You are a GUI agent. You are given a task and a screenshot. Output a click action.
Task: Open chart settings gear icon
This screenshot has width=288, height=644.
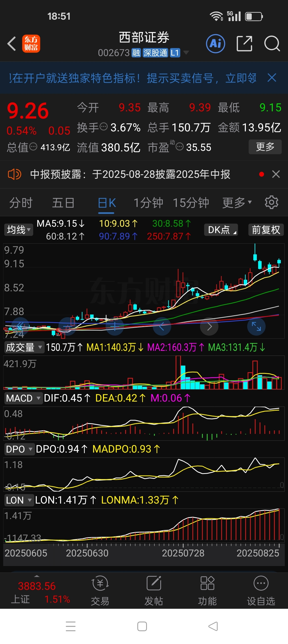(x=271, y=202)
